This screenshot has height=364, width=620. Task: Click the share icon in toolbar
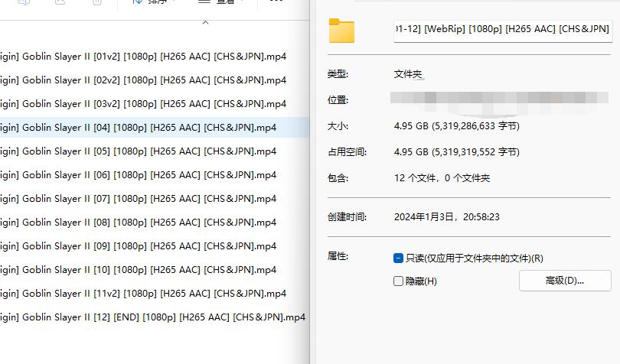coord(60,2)
